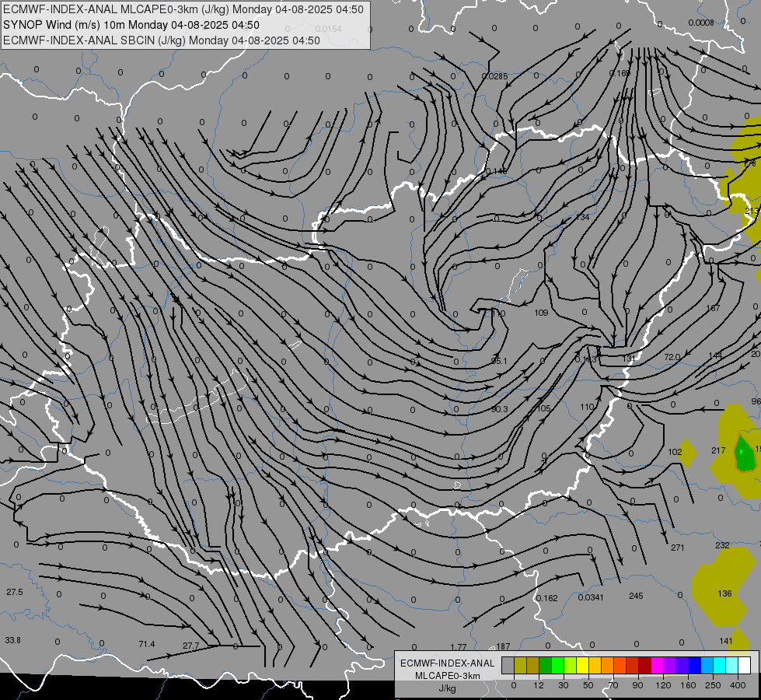
Task: Click the map value '134'
Action: point(582,217)
